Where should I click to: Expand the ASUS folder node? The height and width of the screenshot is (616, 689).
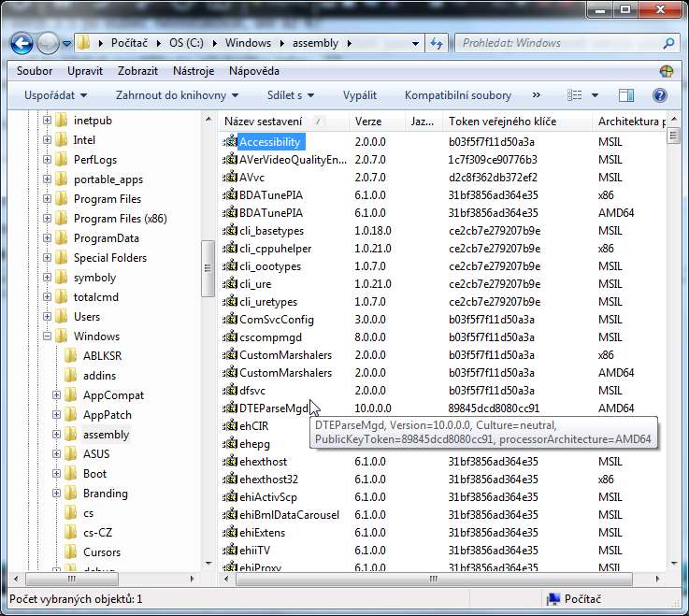56,454
